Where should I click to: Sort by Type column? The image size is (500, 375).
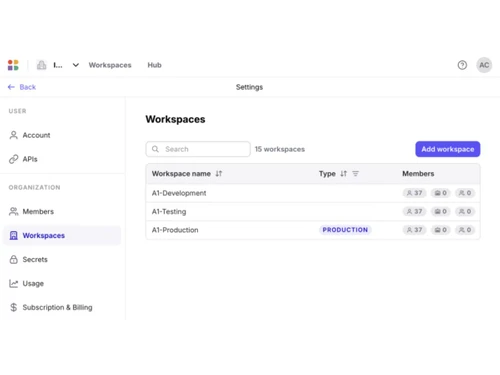(343, 174)
